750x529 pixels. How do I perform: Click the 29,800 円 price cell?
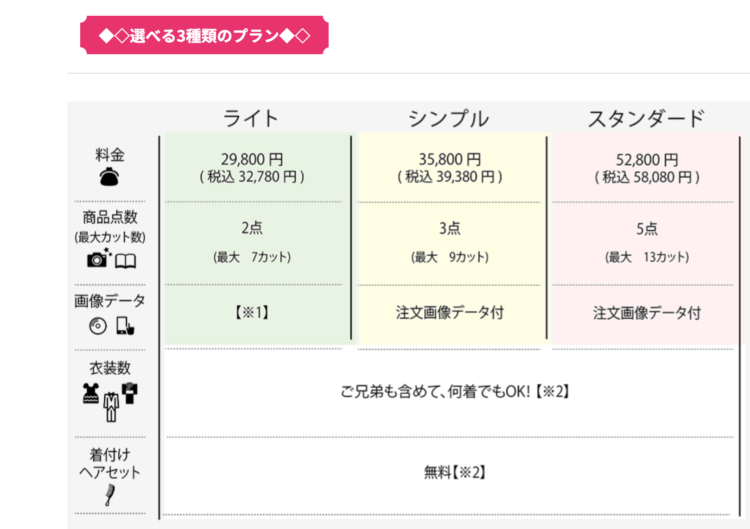252,158
